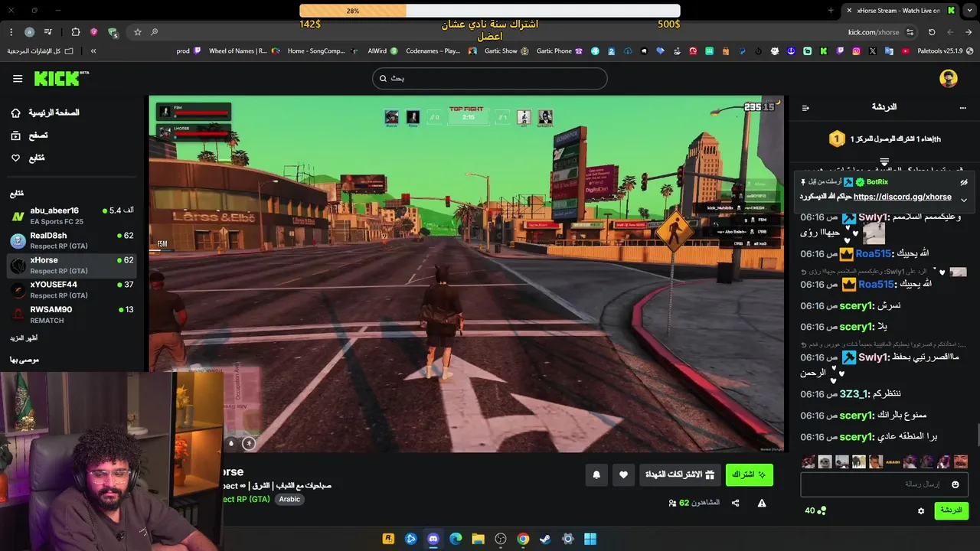Open the user profile avatar menu
This screenshot has width=980, height=551.
point(949,79)
